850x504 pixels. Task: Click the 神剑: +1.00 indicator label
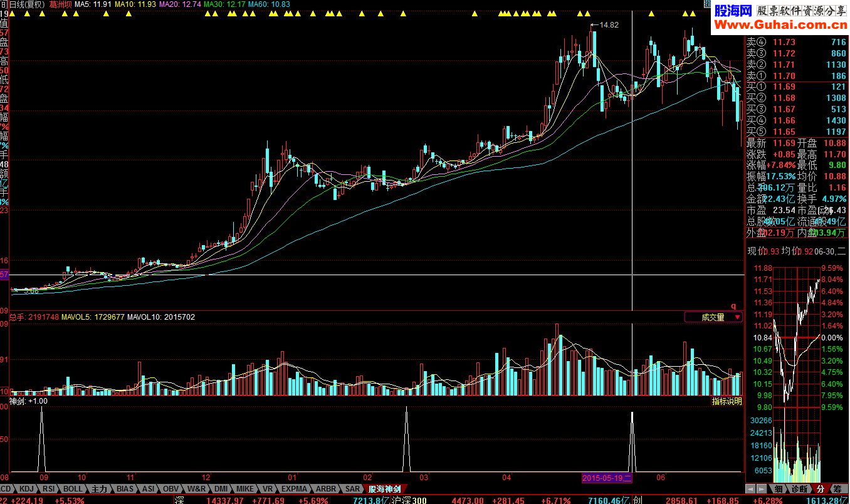[x=28, y=401]
